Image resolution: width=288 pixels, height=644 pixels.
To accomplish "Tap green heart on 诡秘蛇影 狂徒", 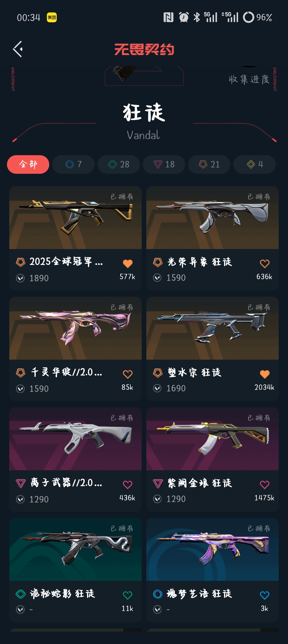I will 128,595.
